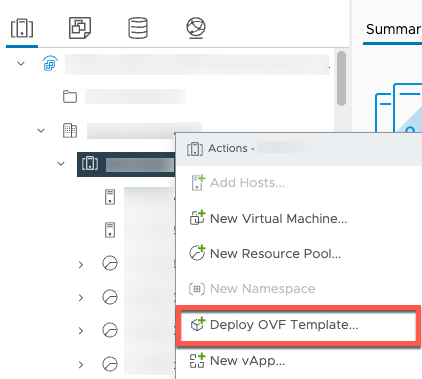Open the Networking inventory view icon
Screen dimensions: 422x379
(x=196, y=28)
